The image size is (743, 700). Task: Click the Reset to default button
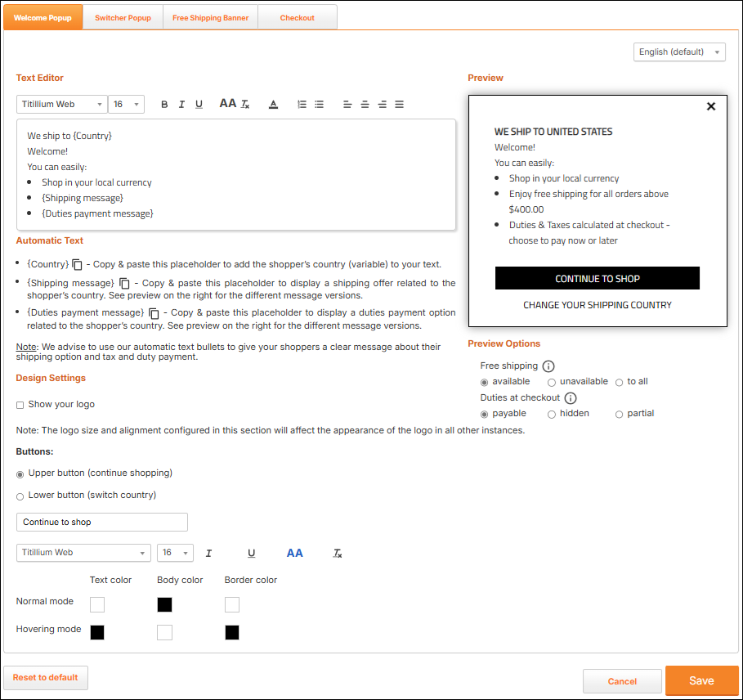click(46, 678)
